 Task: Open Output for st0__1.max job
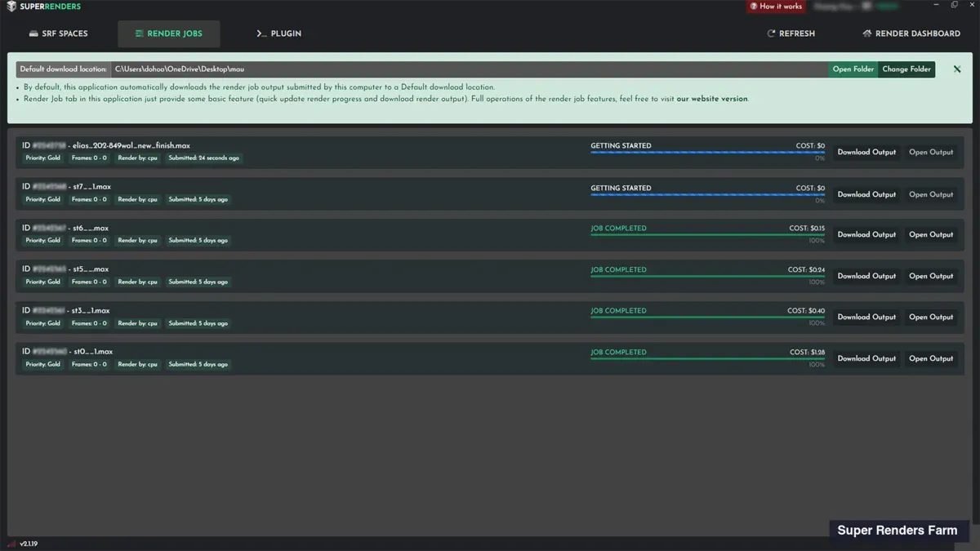(x=931, y=358)
